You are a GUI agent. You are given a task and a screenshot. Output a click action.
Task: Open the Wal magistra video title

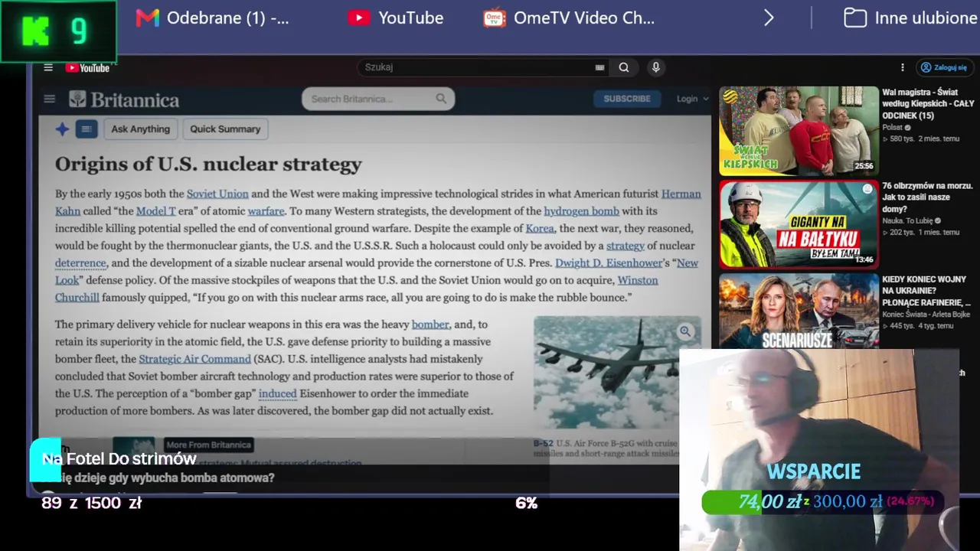(x=928, y=104)
